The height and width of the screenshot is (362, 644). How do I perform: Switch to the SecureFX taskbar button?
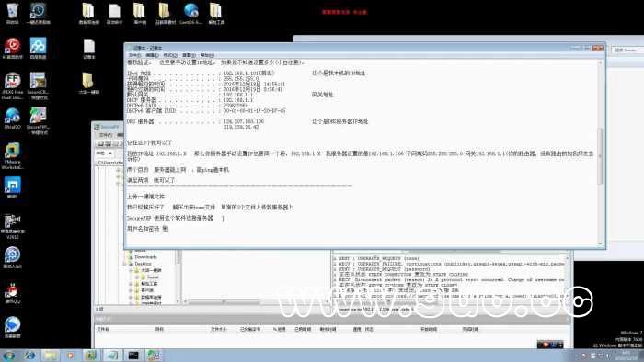(x=154, y=356)
